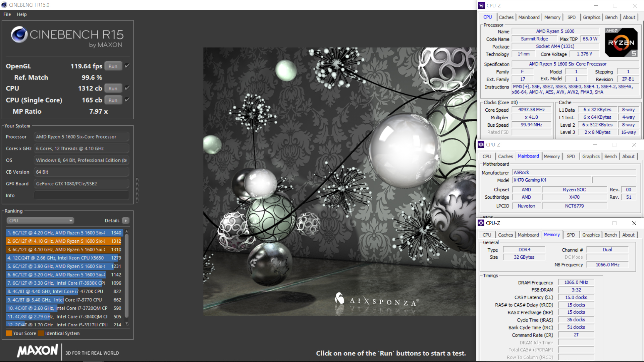Select ranking entry 3 scoring 1310
This screenshot has height=362, width=644.
point(64,249)
